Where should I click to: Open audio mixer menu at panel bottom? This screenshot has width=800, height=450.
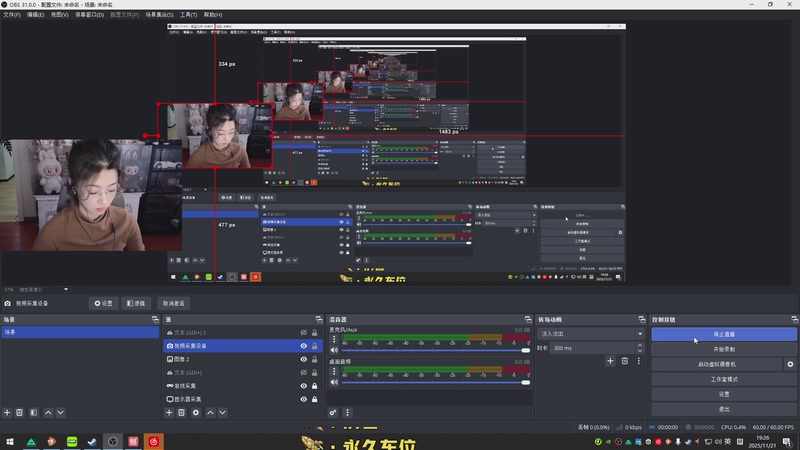click(347, 412)
